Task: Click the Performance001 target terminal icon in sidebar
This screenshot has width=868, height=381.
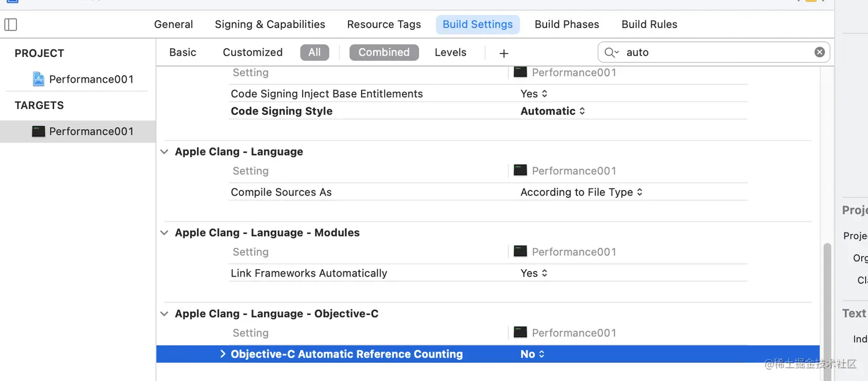Action: coord(38,131)
